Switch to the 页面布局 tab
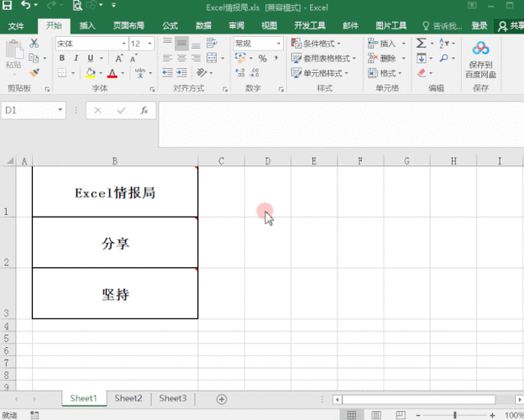Viewport: 524px width, 420px height. [x=128, y=26]
